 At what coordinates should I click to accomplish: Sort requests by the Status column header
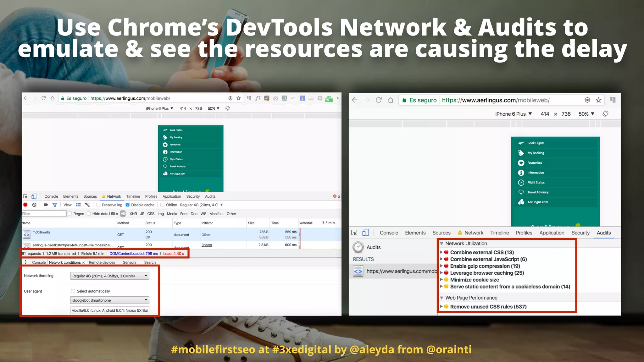point(158,223)
